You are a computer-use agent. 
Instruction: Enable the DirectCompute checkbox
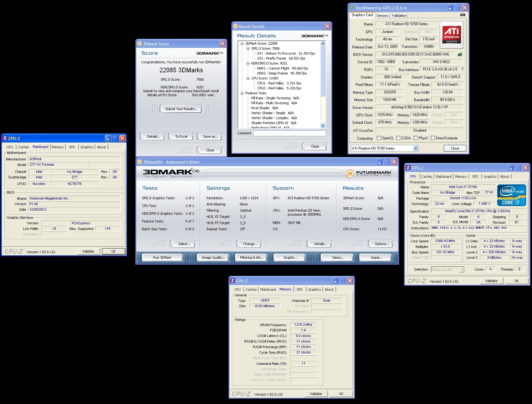coord(433,138)
